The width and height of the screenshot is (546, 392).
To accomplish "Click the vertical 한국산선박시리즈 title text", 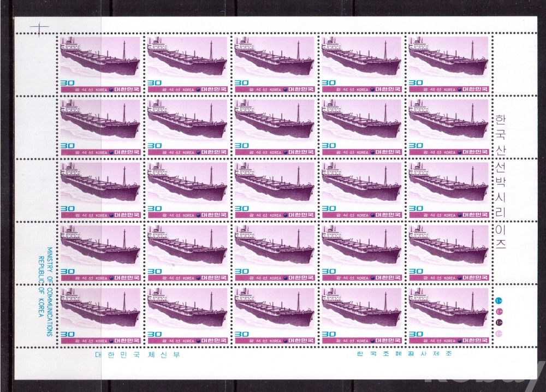I will pos(498,181).
